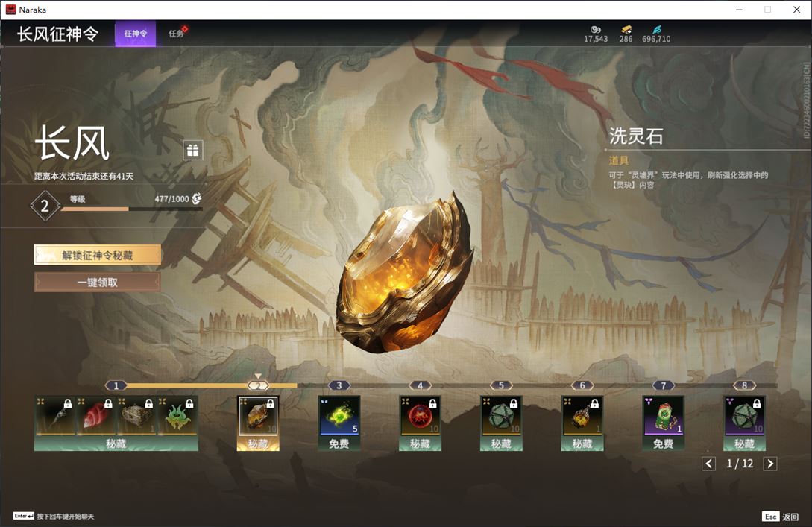Click the 距离本次活动结束还有41天 countdown text

(x=84, y=176)
